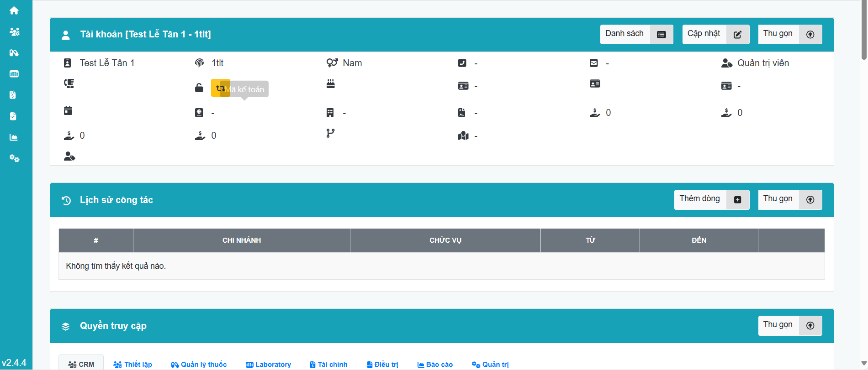868x370 pixels.
Task: Click Thêm dòng to add a row
Action: (x=711, y=199)
